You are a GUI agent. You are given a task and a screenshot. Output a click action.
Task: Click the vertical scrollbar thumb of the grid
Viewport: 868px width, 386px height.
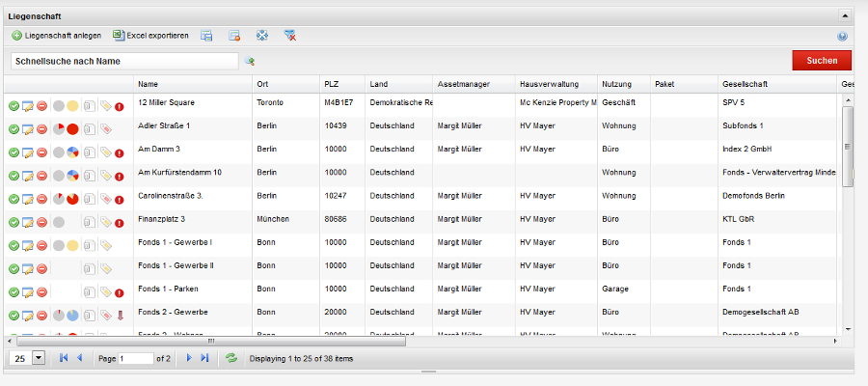[x=847, y=147]
